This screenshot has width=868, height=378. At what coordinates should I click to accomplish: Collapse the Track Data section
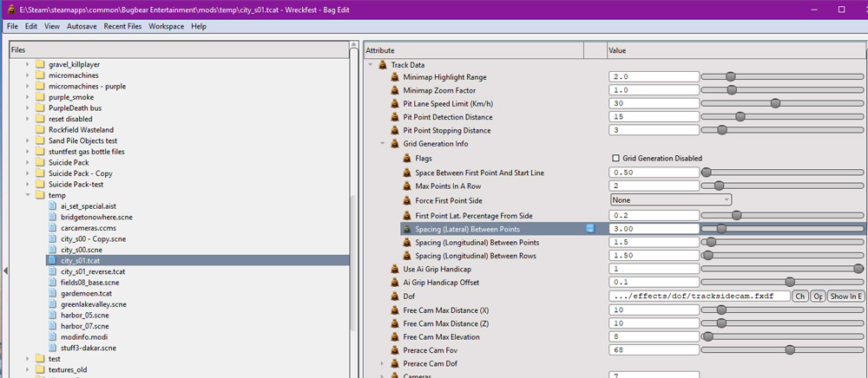pyautogui.click(x=371, y=65)
